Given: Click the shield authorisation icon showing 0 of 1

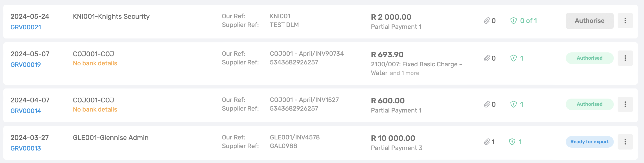Looking at the screenshot, I should pyautogui.click(x=513, y=21).
